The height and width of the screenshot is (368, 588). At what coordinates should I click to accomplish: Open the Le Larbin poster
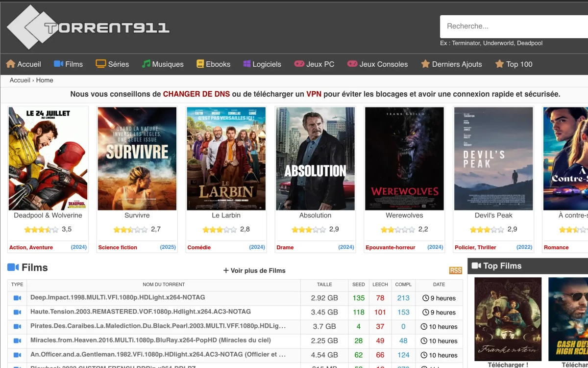pyautogui.click(x=226, y=158)
